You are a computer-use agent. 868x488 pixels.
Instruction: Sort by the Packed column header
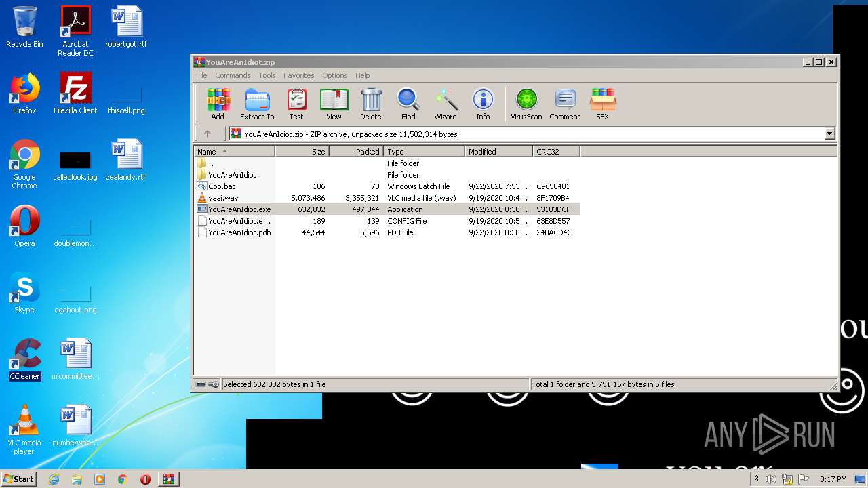click(357, 152)
